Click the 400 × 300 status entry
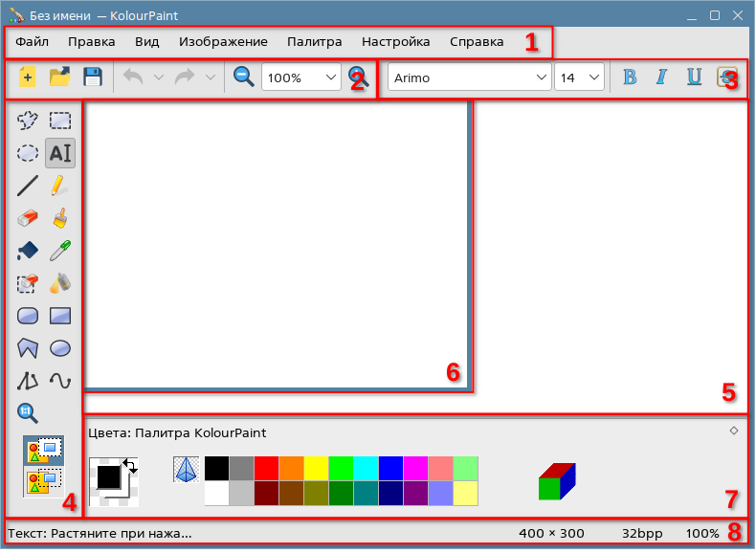 click(551, 534)
